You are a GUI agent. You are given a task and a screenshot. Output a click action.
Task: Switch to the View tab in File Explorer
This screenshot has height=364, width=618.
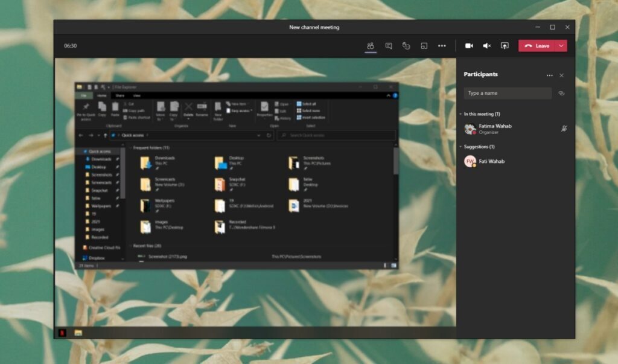136,95
